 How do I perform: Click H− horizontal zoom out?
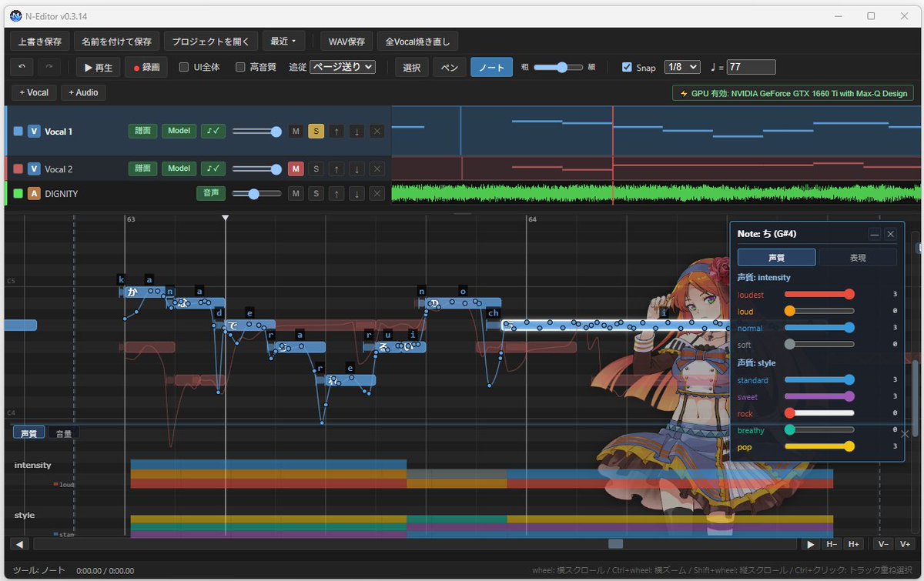[x=832, y=544]
